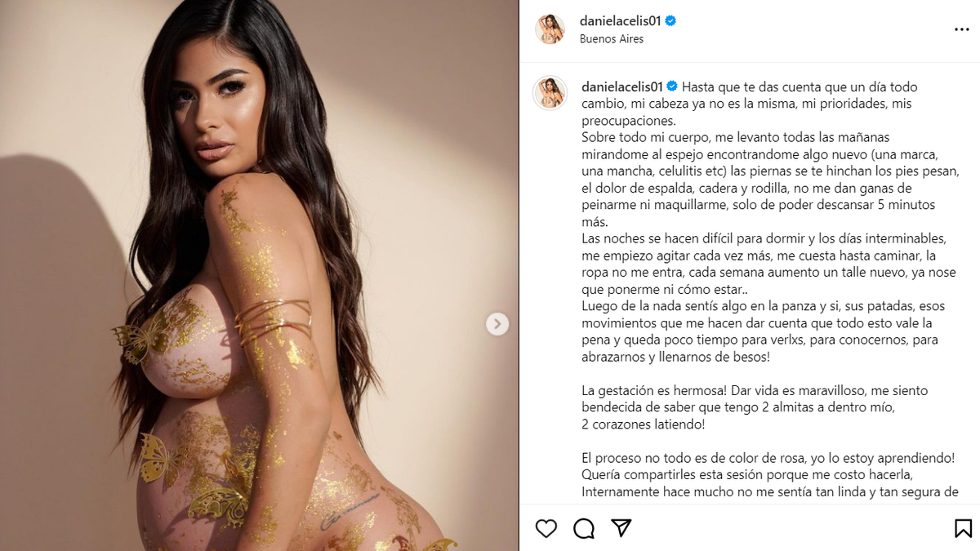This screenshot has width=980, height=551.
Task: Click the line "2 corazones latiendo!"
Action: [x=643, y=424]
